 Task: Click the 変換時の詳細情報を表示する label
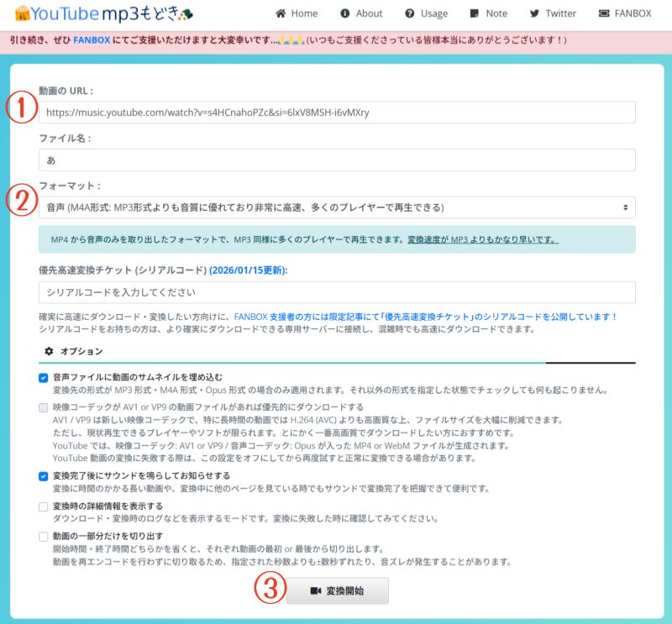(x=108, y=506)
